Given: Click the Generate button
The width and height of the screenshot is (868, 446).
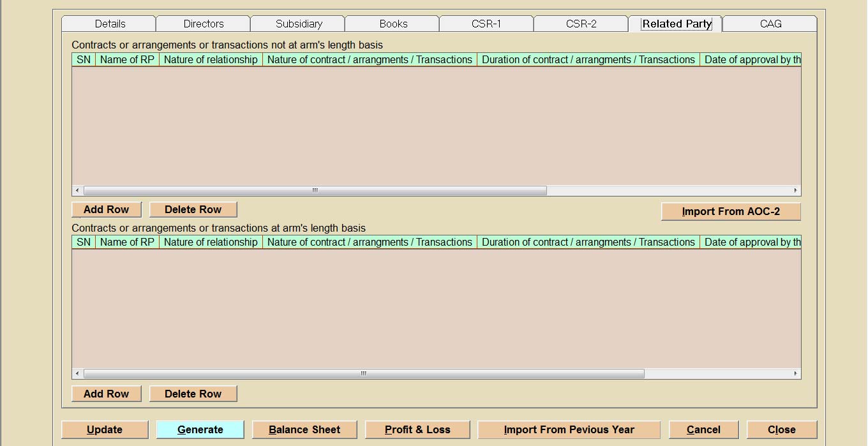Looking at the screenshot, I should coord(200,430).
